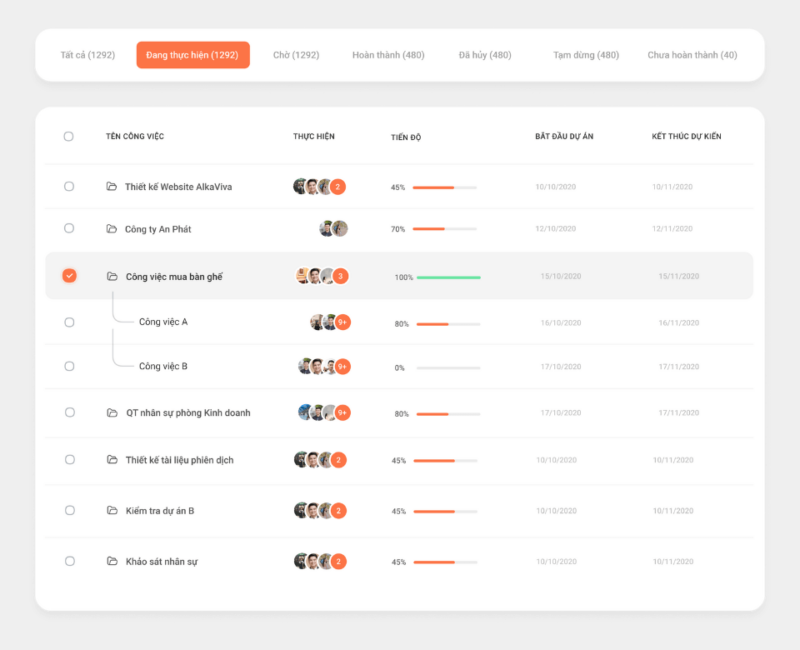Viewport: 800px width, 650px height.
Task: Sort by TÊN CÔNG VIỆC column header
Action: click(135, 136)
